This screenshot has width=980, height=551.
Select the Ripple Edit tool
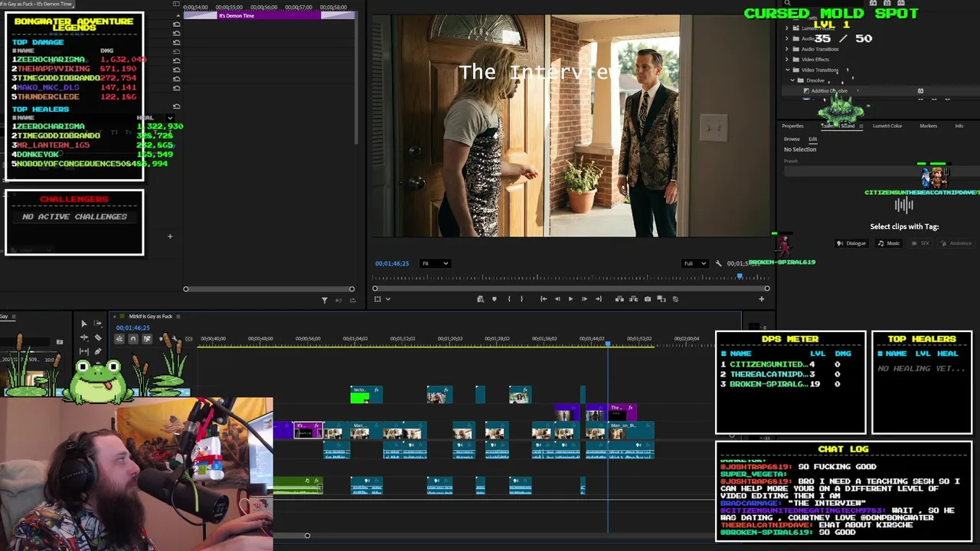coord(83,337)
